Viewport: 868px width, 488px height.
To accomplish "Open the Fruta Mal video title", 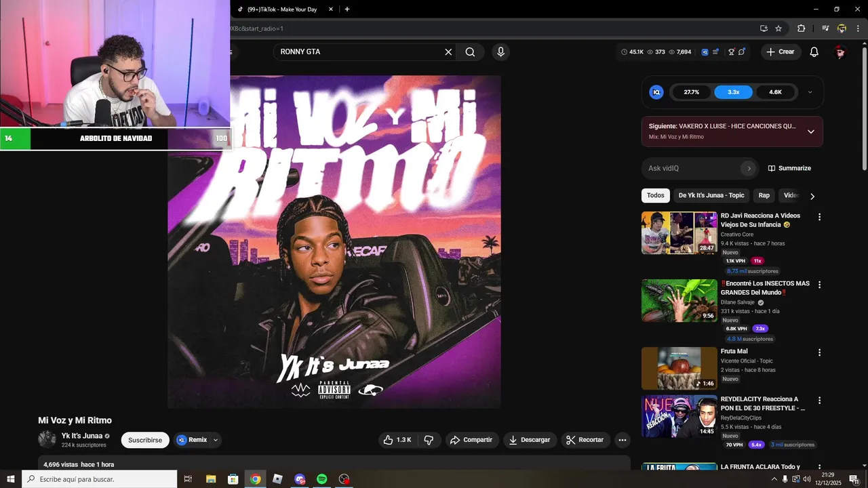I will [734, 351].
